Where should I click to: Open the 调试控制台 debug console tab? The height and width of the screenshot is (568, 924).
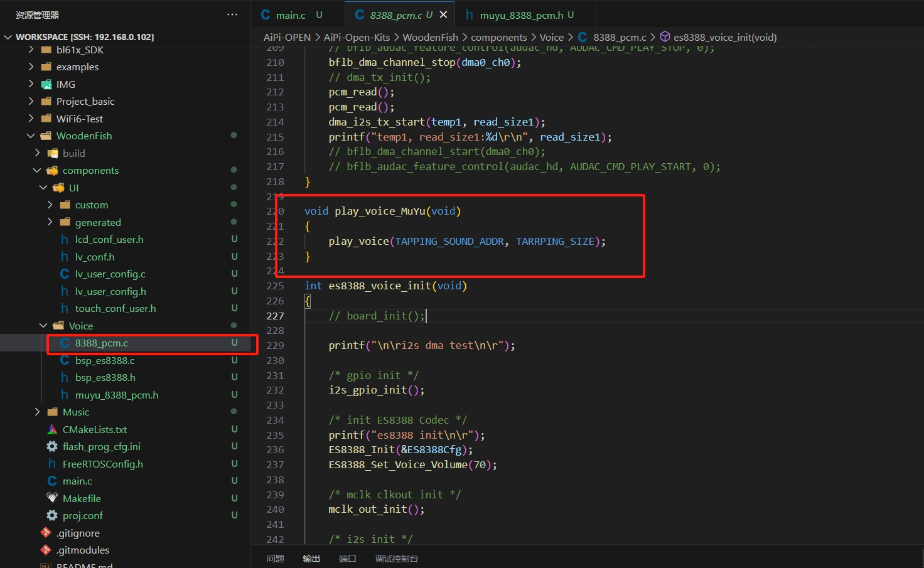[x=397, y=559]
